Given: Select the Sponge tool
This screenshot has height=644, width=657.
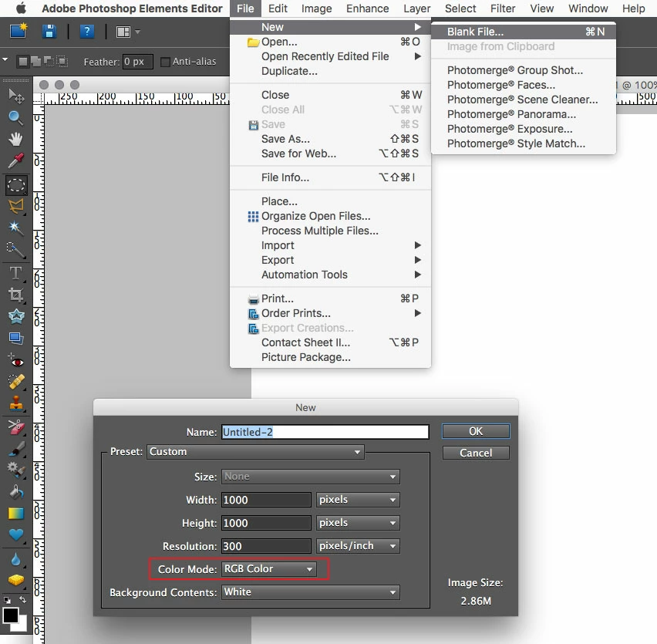Looking at the screenshot, I should pyautogui.click(x=16, y=580).
